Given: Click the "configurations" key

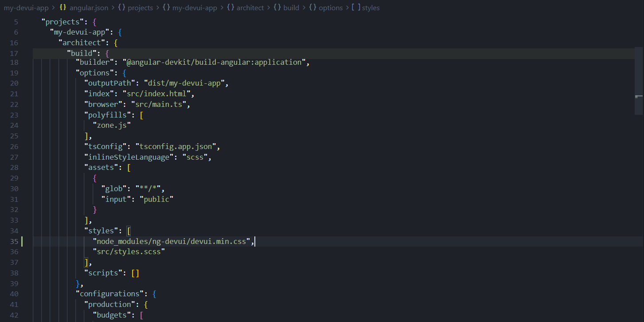Looking at the screenshot, I should point(110,294).
